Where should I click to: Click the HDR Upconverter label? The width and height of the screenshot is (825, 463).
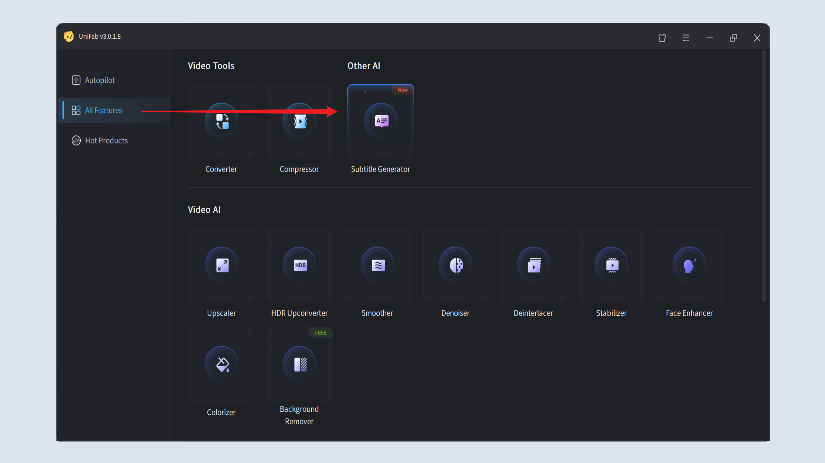[x=299, y=313]
